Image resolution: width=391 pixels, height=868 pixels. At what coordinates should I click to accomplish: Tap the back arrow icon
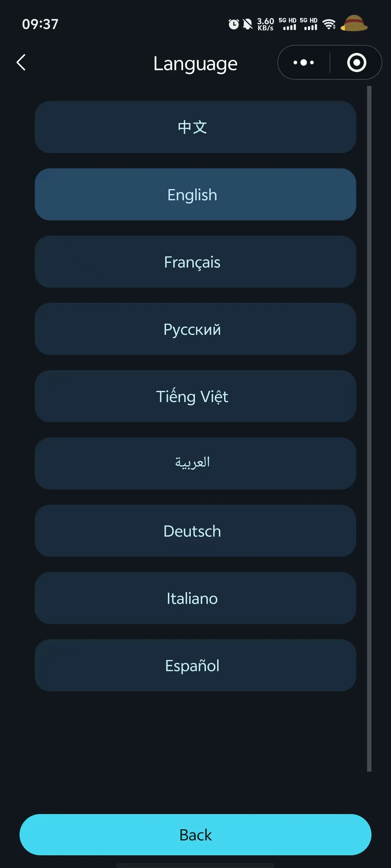(x=21, y=63)
